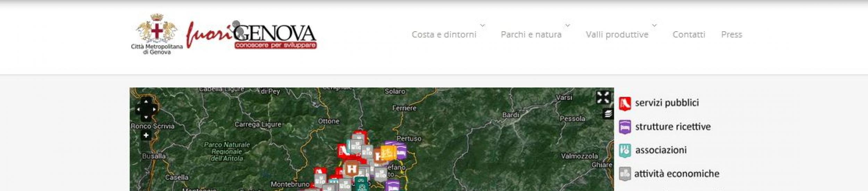Click the Pessola map label
This screenshot has height=191, width=868.
[x=572, y=119]
